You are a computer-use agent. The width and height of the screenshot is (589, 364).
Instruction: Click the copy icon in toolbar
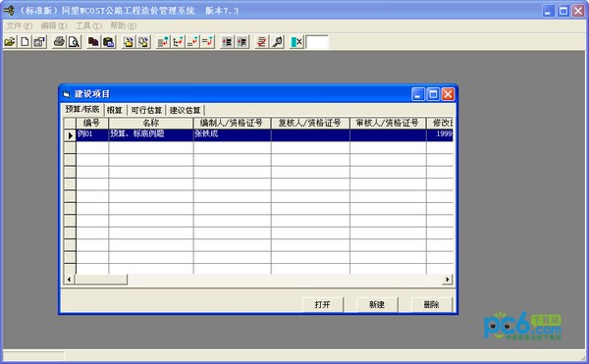coord(93,41)
